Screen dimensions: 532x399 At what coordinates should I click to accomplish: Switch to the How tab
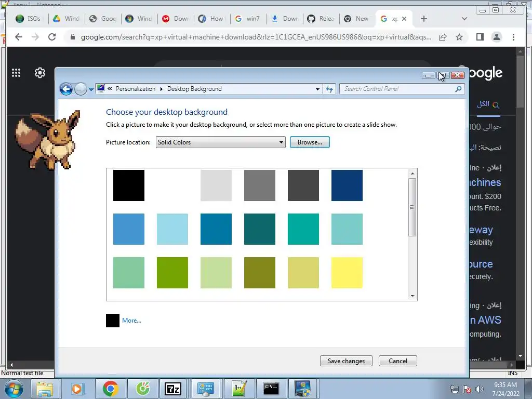tap(211, 19)
